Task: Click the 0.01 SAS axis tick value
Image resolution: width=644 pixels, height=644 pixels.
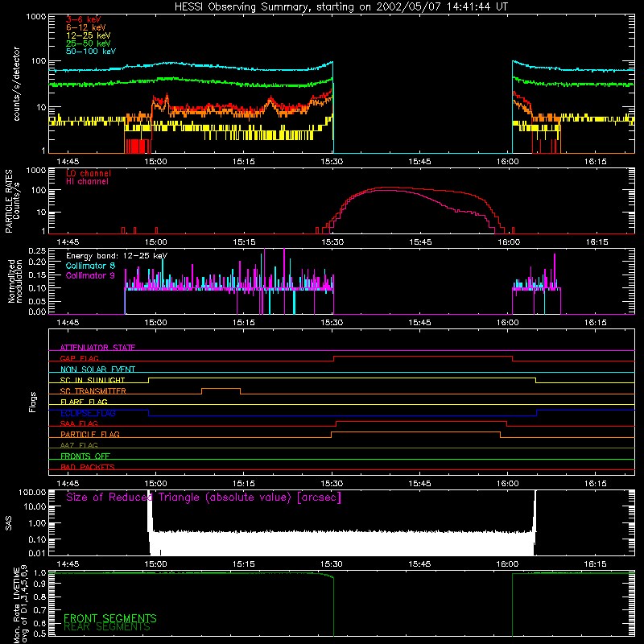Action: [37, 553]
